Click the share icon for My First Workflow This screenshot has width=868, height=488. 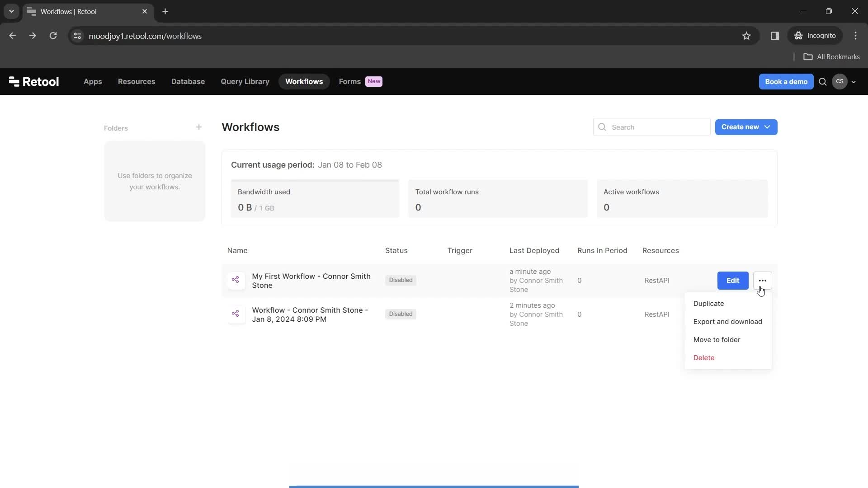pos(236,280)
